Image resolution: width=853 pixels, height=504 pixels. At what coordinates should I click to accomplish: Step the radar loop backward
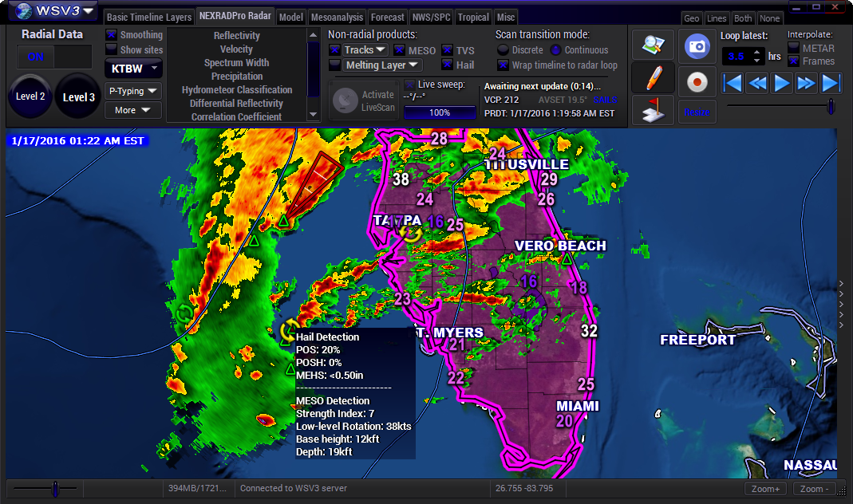click(757, 83)
